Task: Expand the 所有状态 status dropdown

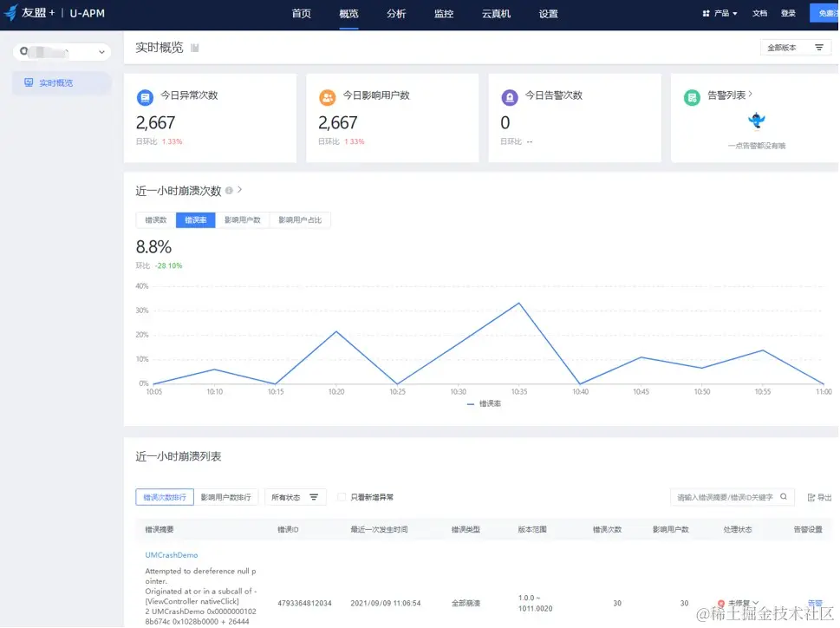Action: 296,497
